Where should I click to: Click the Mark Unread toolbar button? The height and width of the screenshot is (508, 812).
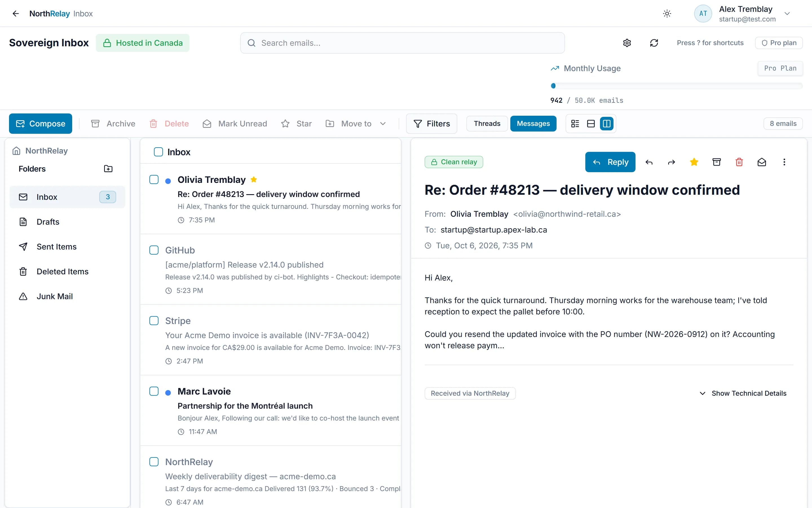(x=235, y=124)
